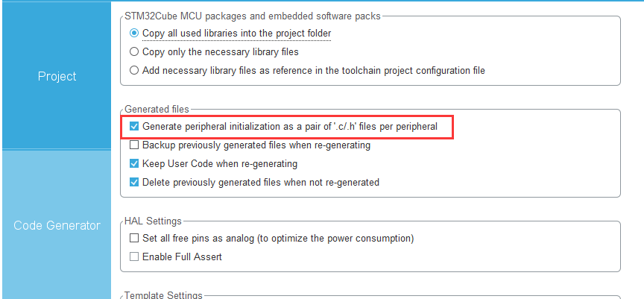This screenshot has height=299, width=644.
Task: Uncheck 'Delete previously generated files' checkbox
Action: point(134,182)
